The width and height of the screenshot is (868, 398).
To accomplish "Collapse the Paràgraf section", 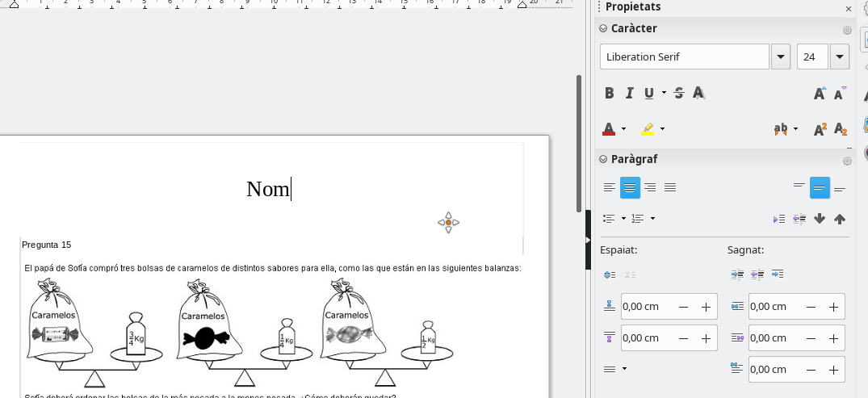I will coord(603,159).
